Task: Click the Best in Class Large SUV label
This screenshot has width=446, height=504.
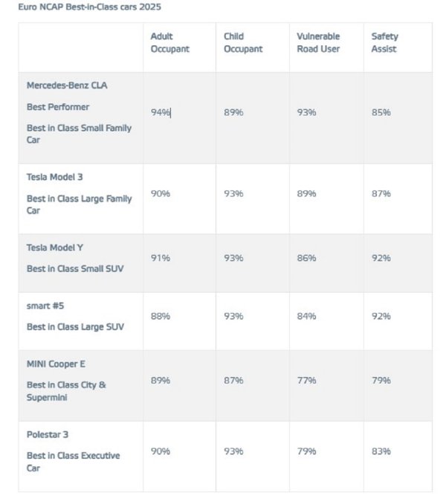Action: coord(75,326)
